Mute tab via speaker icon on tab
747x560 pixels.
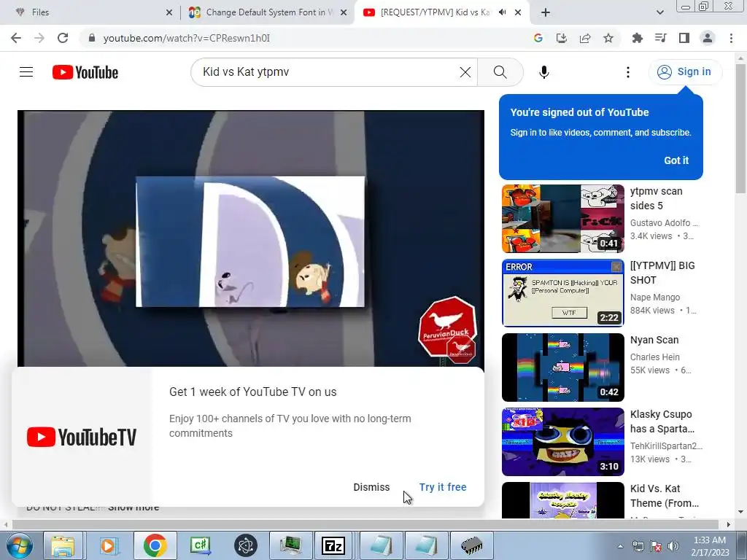click(x=502, y=12)
